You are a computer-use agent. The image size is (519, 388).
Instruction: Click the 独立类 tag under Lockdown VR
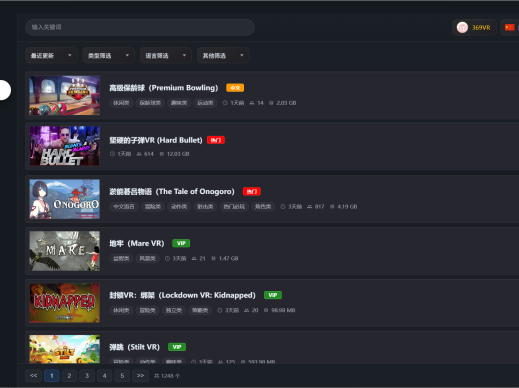tap(174, 310)
